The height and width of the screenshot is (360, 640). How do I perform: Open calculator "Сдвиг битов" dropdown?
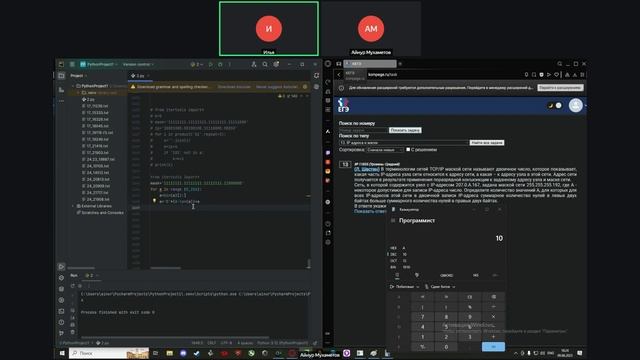click(x=440, y=287)
